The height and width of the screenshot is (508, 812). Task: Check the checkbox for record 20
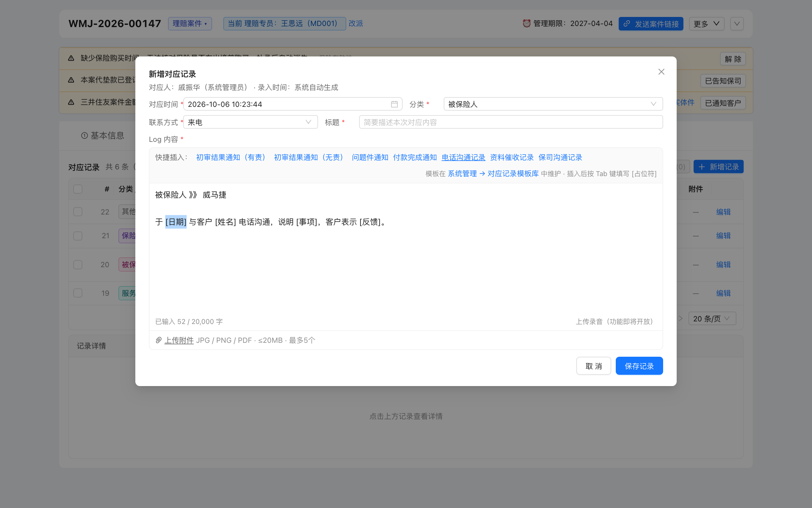[78, 265]
